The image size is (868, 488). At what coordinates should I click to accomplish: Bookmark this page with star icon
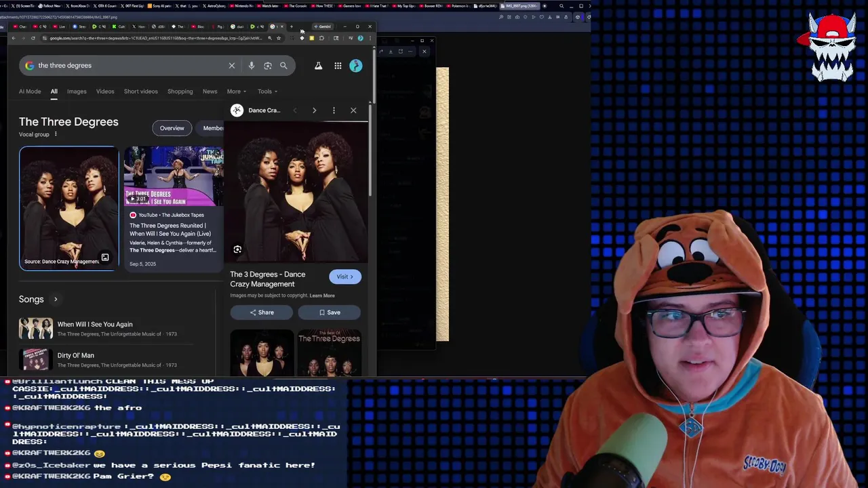tap(278, 38)
